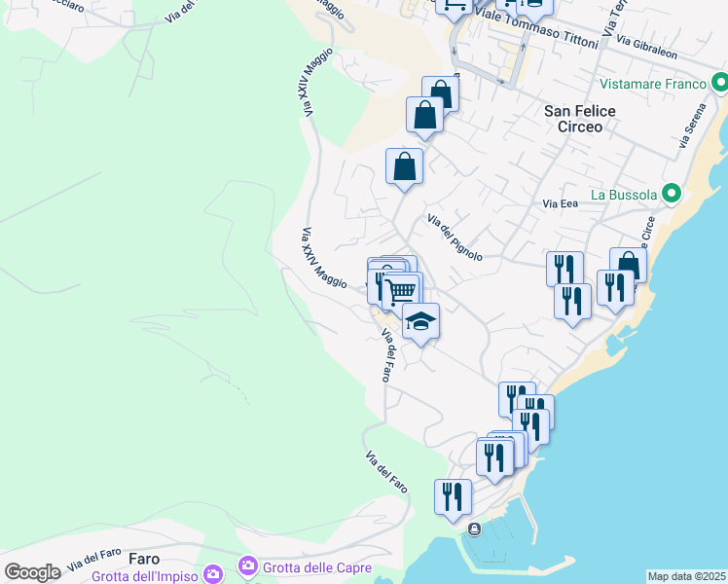Click the Faro locality label

(144, 559)
